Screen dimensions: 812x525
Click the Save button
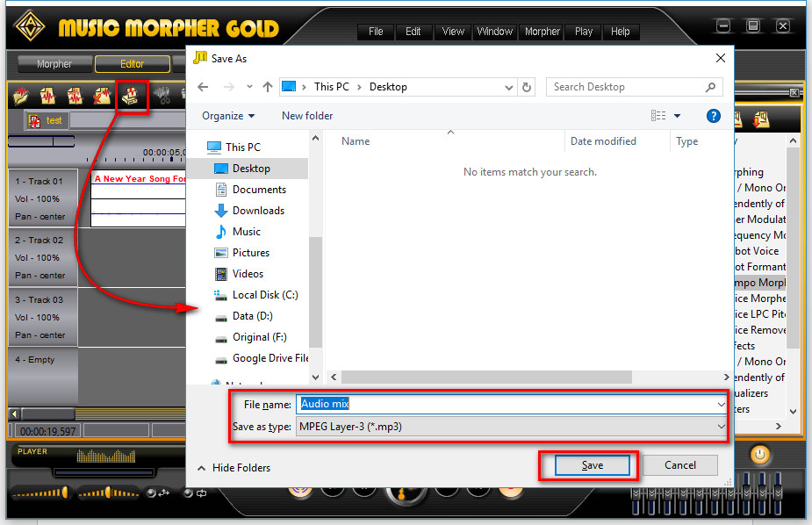593,465
